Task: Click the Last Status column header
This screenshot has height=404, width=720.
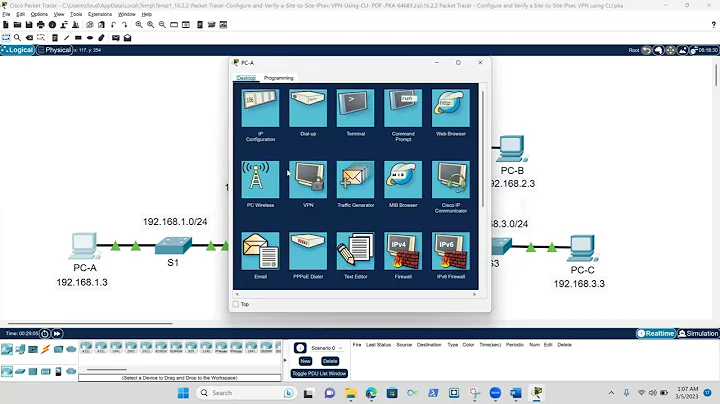Action: tap(378, 345)
